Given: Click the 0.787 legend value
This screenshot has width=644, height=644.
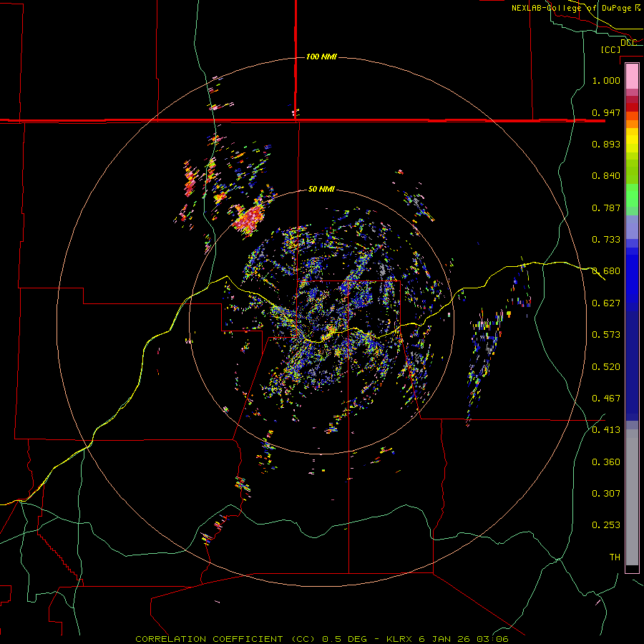Looking at the screenshot, I should [606, 208].
